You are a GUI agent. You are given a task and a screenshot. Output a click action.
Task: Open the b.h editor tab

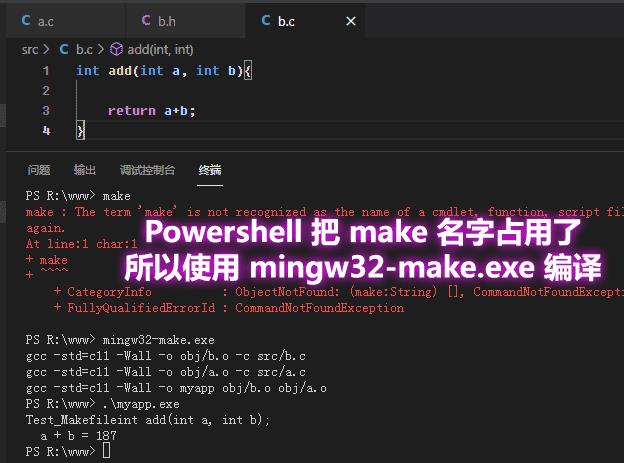coord(185,21)
